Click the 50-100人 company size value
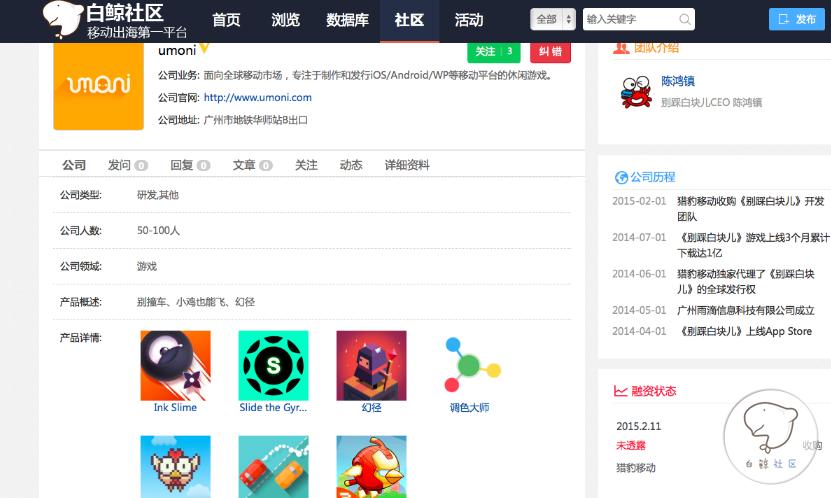 [158, 230]
